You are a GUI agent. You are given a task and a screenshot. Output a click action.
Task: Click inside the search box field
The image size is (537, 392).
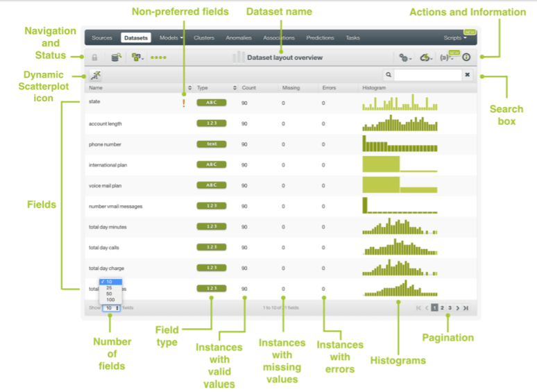428,75
